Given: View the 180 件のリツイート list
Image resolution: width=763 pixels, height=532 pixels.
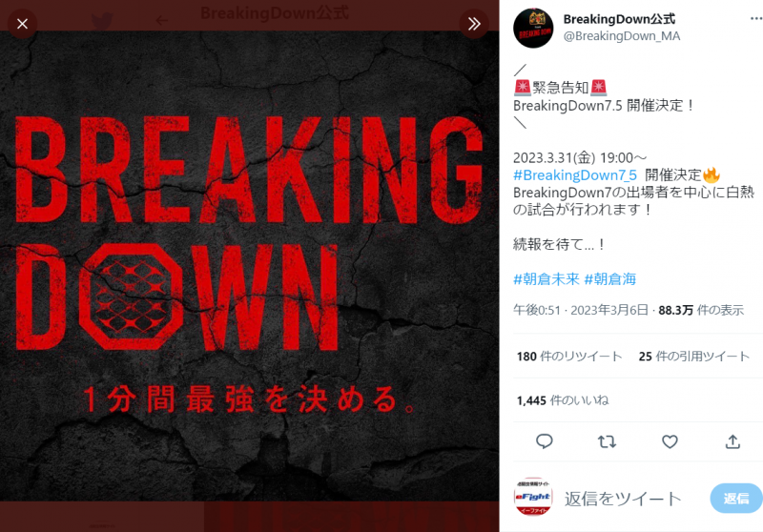Looking at the screenshot, I should (x=568, y=357).
